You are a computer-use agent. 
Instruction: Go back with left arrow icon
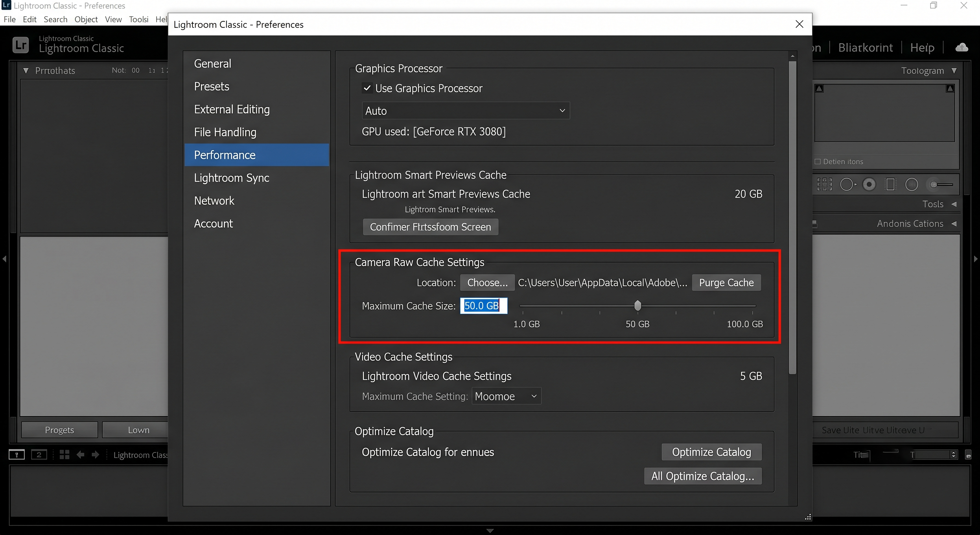click(x=80, y=455)
